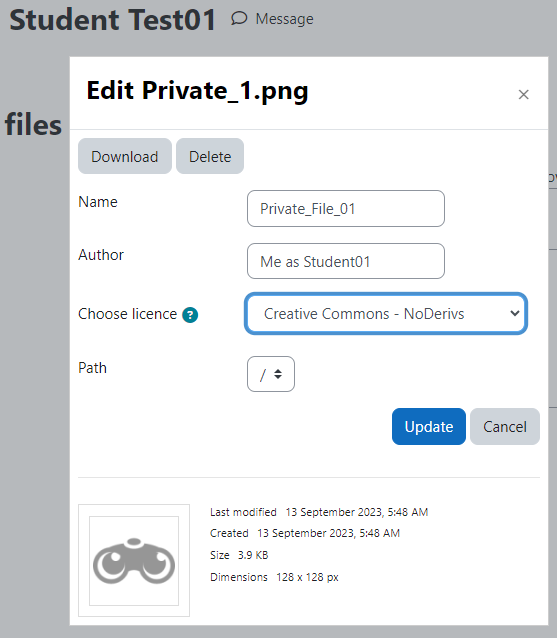Open the Choose licence help icon
Screen dimensions: 557x638
(x=190, y=315)
